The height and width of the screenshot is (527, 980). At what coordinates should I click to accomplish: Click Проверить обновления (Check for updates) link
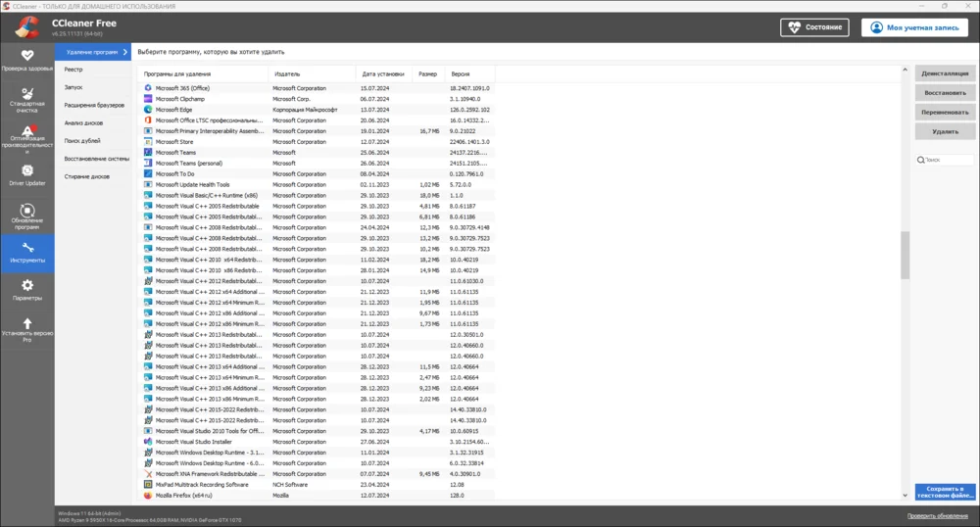(938, 516)
